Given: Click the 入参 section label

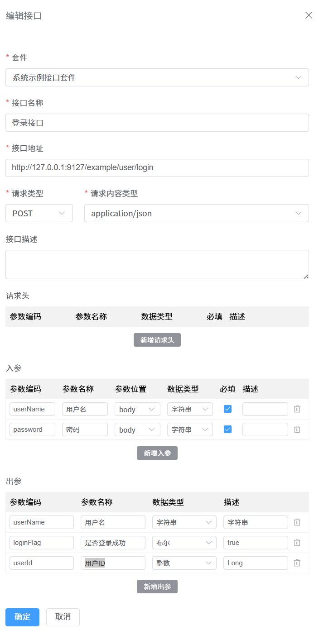Looking at the screenshot, I should tap(14, 368).
